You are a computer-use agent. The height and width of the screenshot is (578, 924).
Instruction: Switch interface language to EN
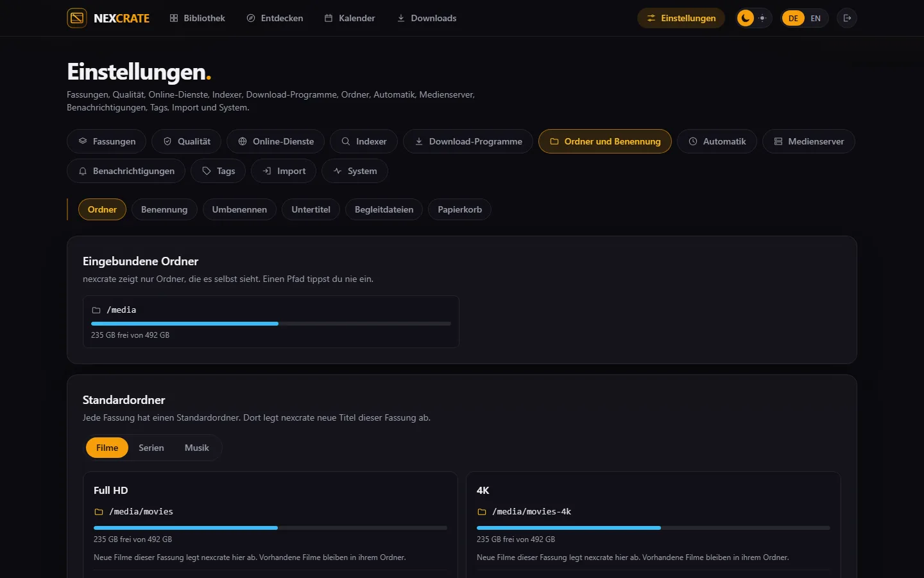[x=816, y=18]
